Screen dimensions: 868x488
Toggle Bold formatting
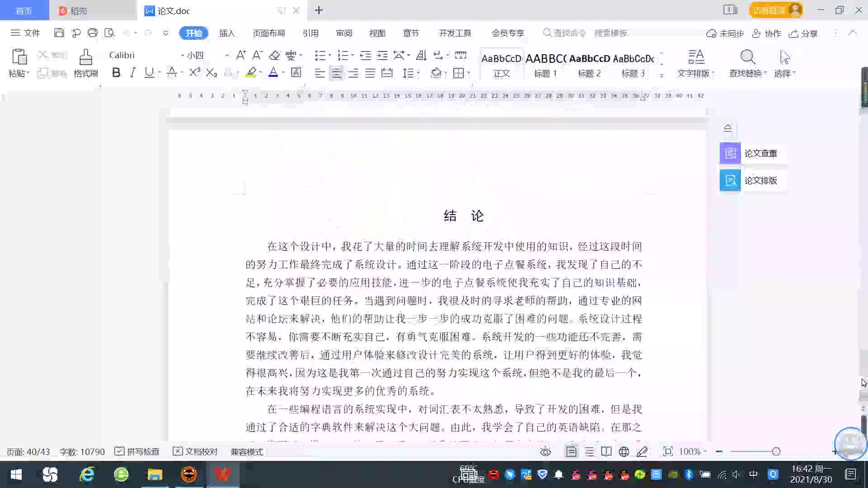[x=116, y=72]
